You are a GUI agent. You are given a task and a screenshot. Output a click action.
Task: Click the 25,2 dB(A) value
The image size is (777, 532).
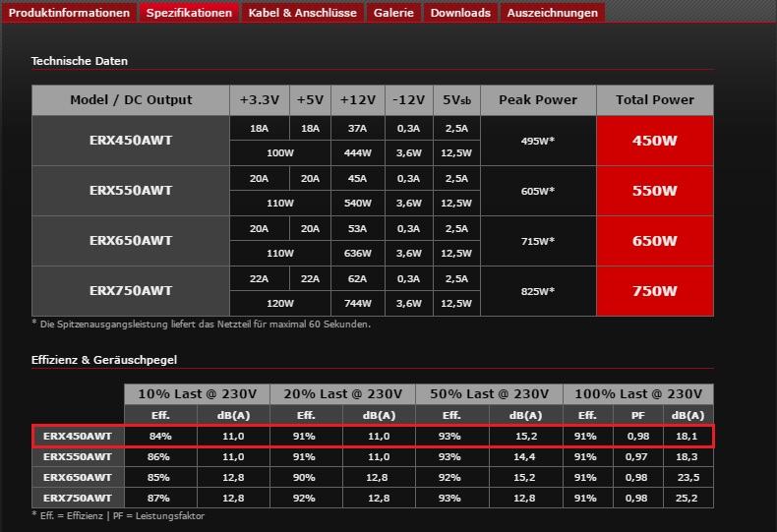click(687, 498)
